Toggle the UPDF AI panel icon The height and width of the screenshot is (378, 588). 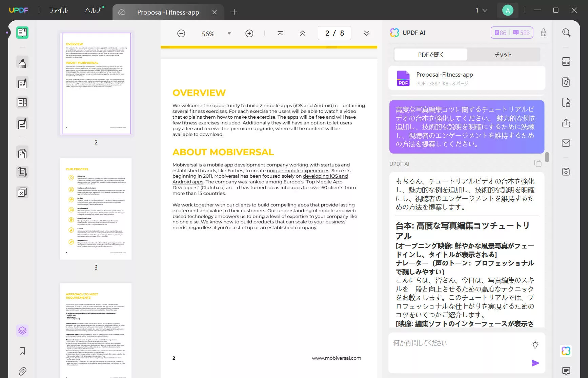pos(566,351)
